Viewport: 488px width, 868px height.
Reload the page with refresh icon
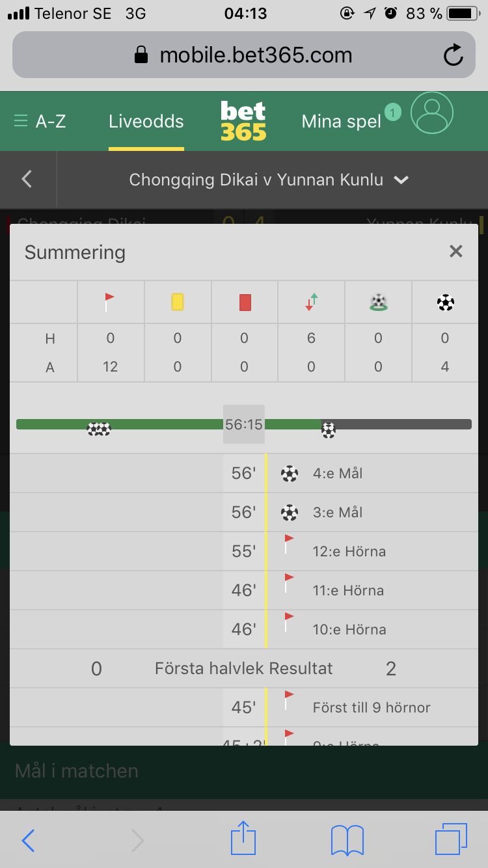pos(454,55)
